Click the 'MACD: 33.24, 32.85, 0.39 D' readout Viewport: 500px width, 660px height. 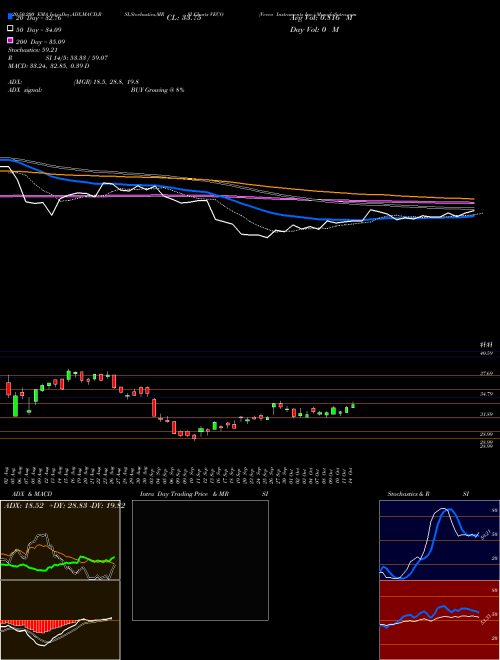[48, 66]
